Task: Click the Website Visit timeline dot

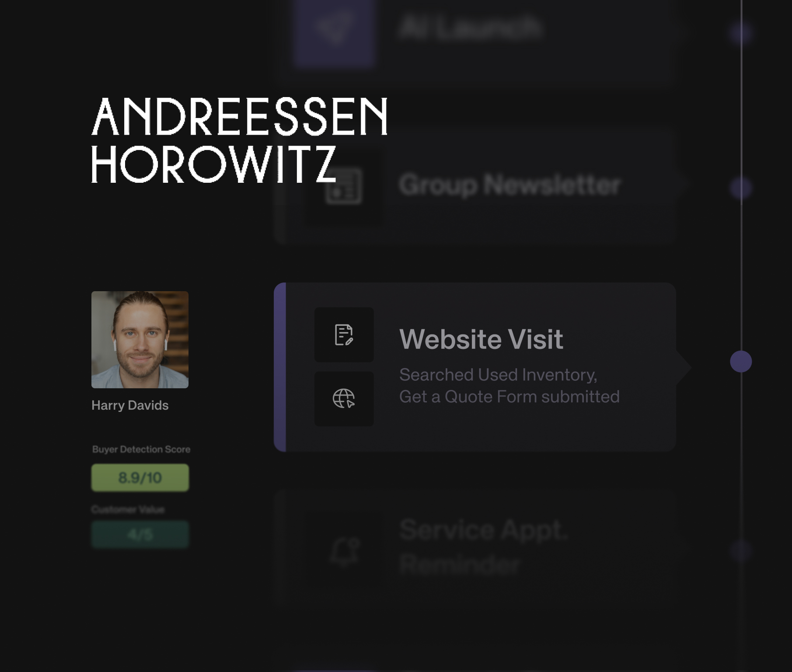Action: [x=741, y=362]
